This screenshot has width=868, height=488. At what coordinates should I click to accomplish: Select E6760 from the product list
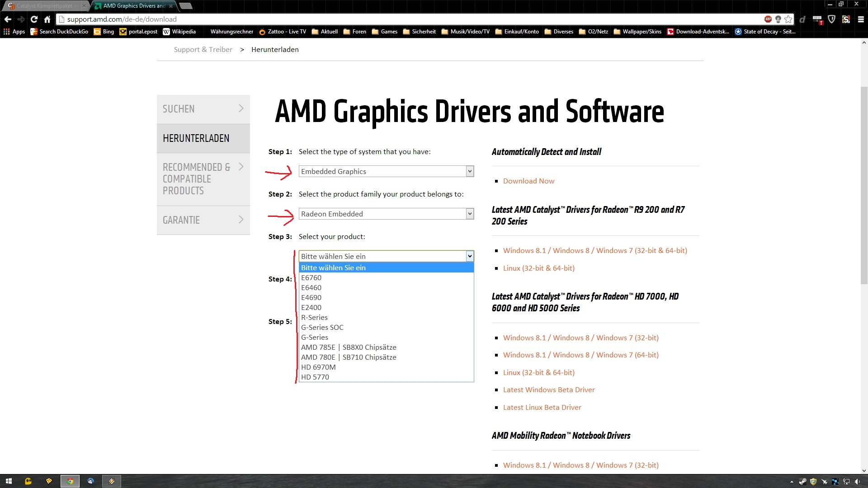[x=311, y=278]
